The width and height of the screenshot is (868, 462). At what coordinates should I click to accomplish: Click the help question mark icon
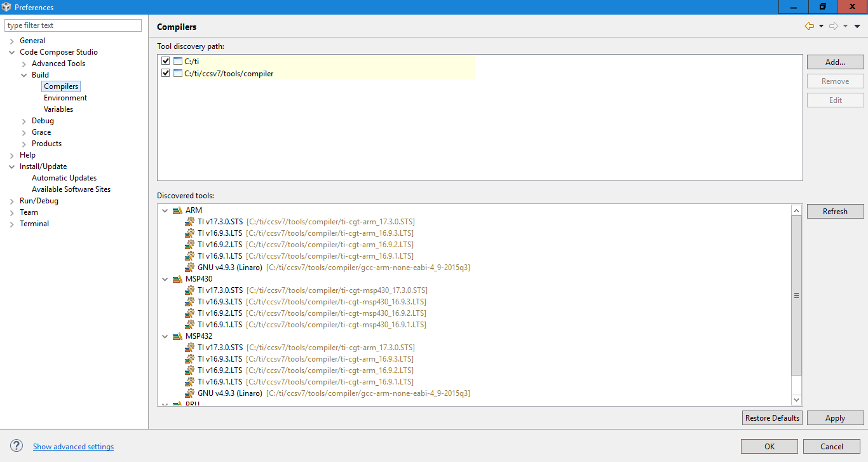coord(17,446)
